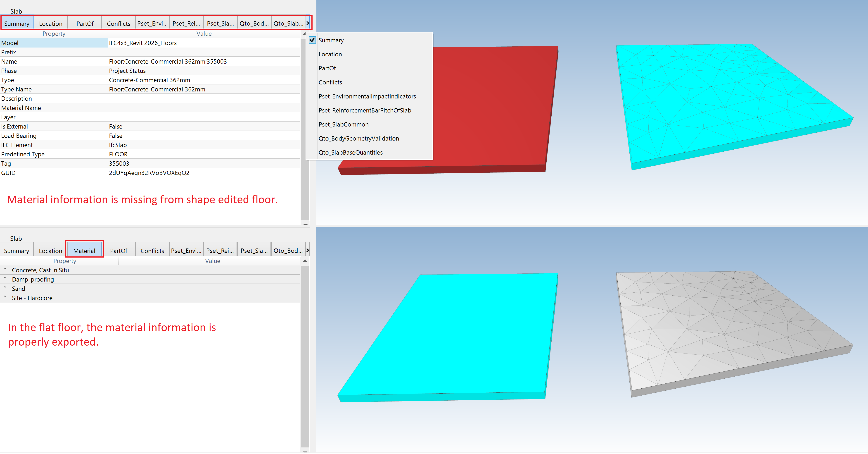Select Pset_EnvironmentalImpactIndicators from the menu
This screenshot has height=454, width=868.
point(367,96)
